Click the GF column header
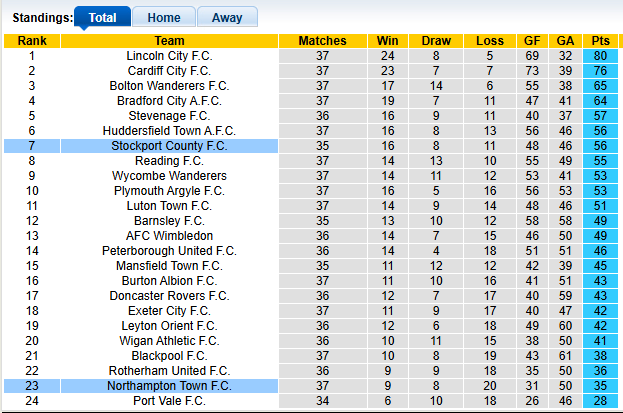The height and width of the screenshot is (413, 623). tap(533, 41)
